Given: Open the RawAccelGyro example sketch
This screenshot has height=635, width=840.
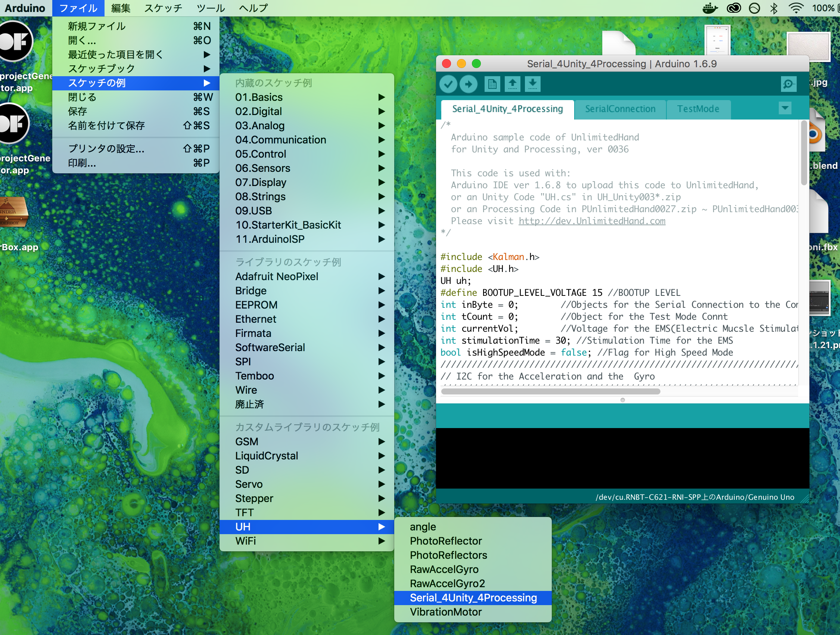Looking at the screenshot, I should [x=473, y=569].
